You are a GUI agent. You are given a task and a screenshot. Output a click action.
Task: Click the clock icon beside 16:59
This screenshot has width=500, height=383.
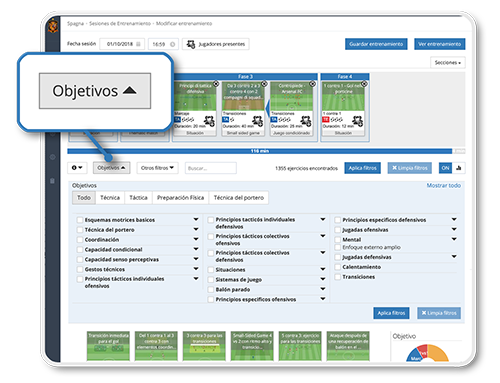tap(173, 44)
